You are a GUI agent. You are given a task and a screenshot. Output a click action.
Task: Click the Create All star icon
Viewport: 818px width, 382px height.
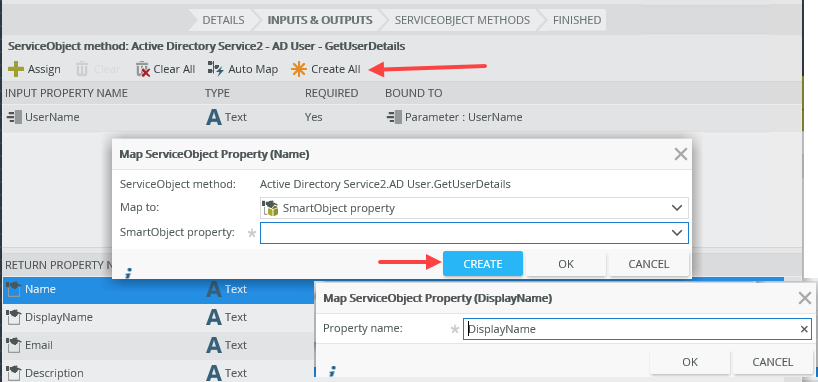coord(298,69)
